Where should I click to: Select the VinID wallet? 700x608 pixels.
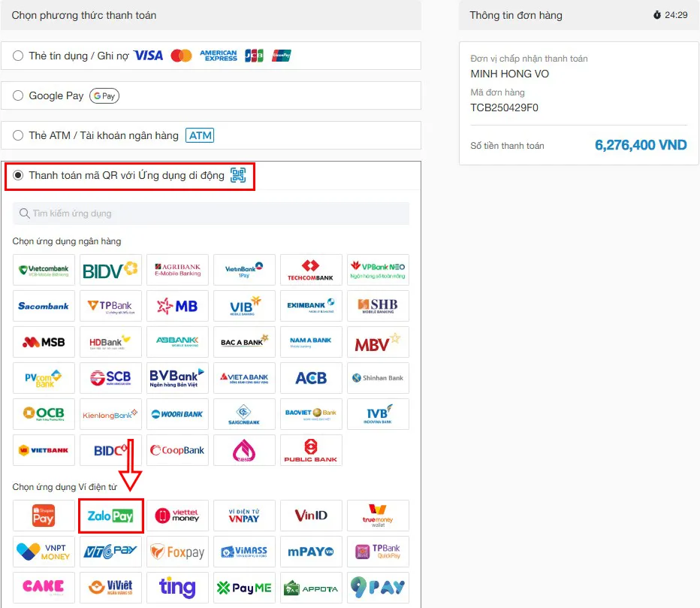click(x=311, y=516)
